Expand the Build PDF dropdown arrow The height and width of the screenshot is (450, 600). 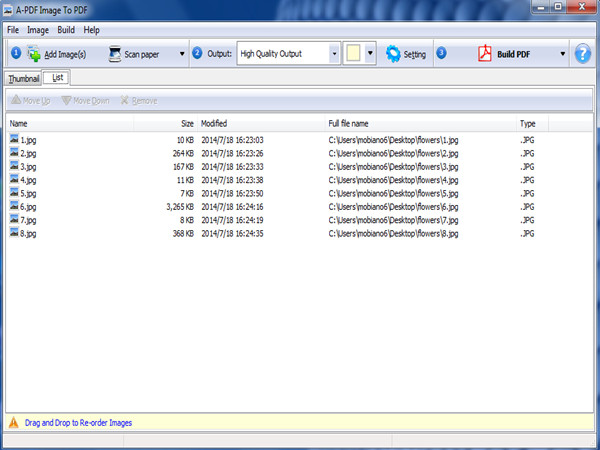coord(562,54)
